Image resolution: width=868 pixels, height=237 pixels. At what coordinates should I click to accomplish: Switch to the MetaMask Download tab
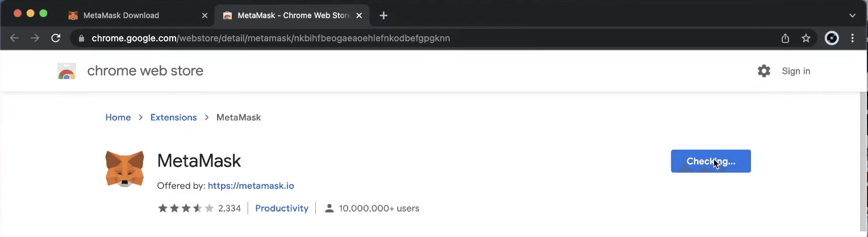[x=121, y=15]
